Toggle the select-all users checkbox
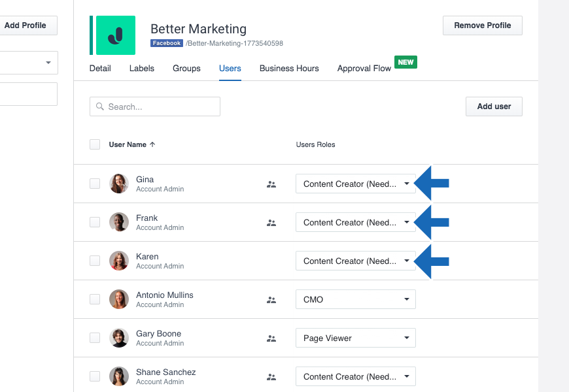The image size is (569, 392). click(95, 144)
